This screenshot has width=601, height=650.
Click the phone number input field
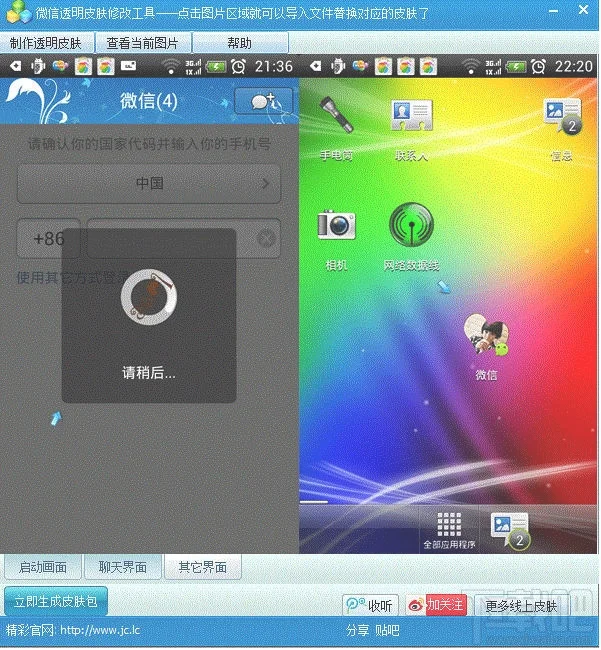point(184,238)
